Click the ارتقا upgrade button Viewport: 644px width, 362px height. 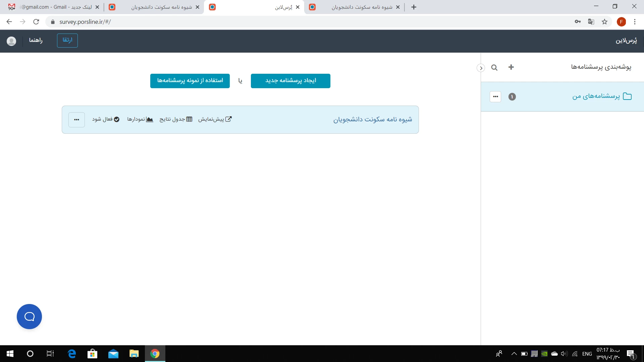[x=67, y=40]
